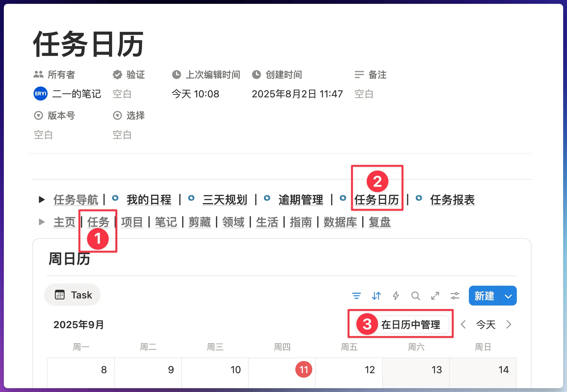Click the 周日历 heading
The width and height of the screenshot is (567, 392).
pyautogui.click(x=69, y=259)
